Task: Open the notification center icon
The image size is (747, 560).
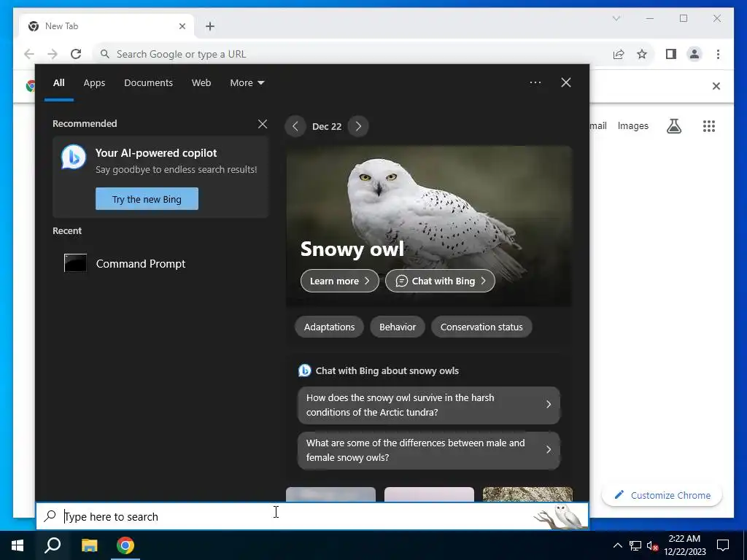Action: (723, 545)
